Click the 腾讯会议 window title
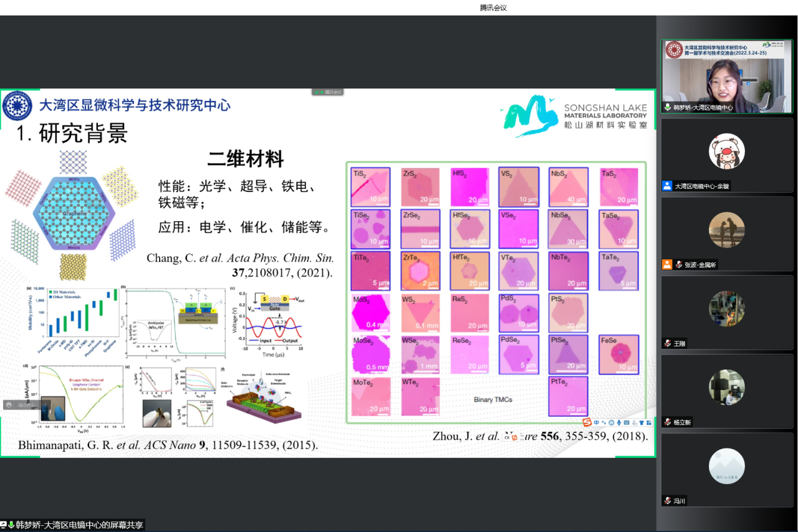 pyautogui.click(x=493, y=7)
